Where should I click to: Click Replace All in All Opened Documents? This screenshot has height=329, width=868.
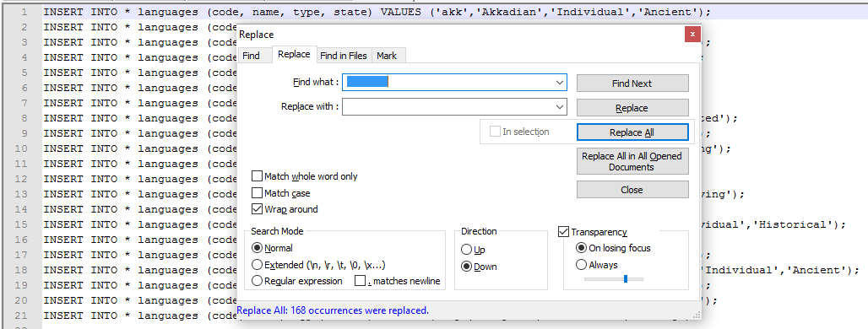(632, 161)
